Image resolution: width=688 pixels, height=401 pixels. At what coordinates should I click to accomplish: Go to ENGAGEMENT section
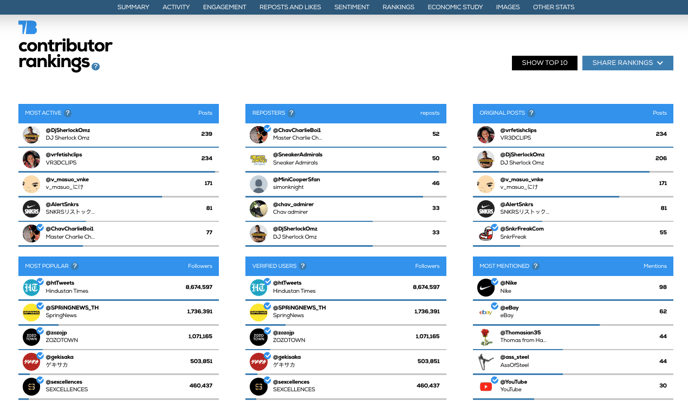pos(224,7)
